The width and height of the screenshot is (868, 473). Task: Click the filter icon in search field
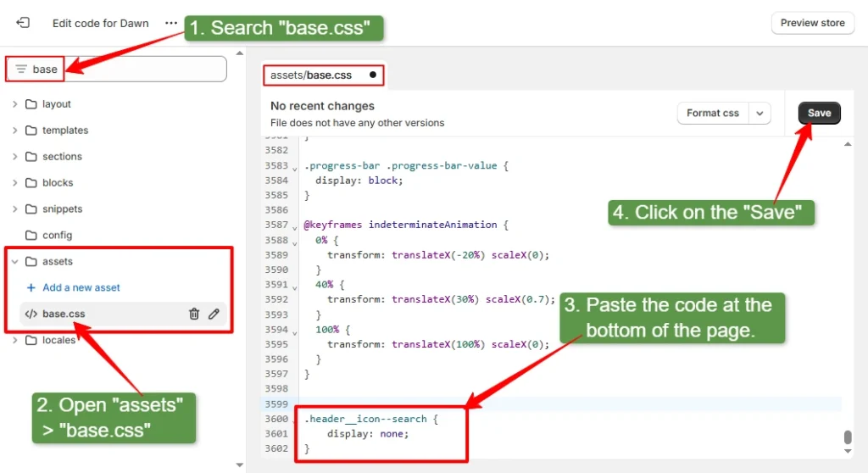point(21,70)
